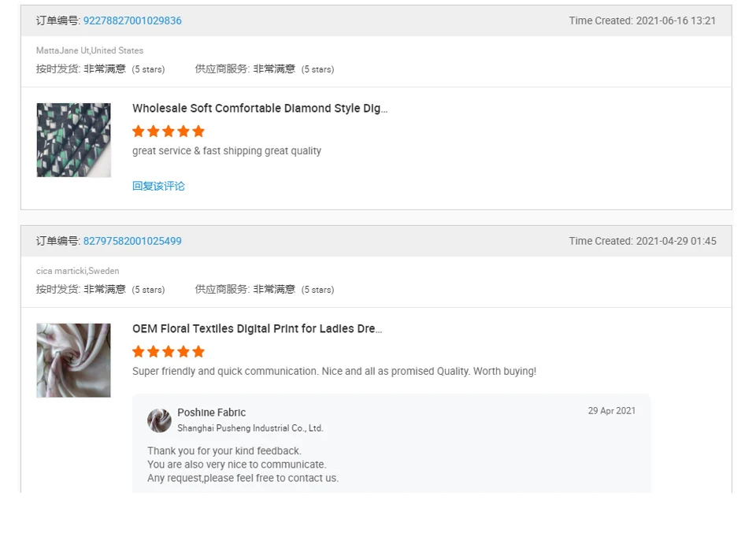Click the fifth star of the Diamond Style review
Viewport: 756px width, 548px height.
tap(198, 131)
